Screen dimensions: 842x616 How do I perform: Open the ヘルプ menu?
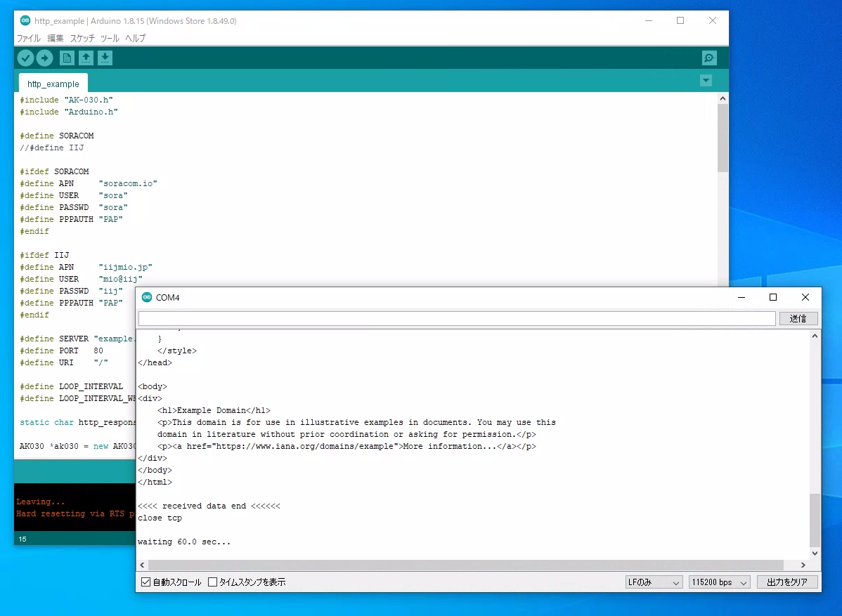coord(136,38)
